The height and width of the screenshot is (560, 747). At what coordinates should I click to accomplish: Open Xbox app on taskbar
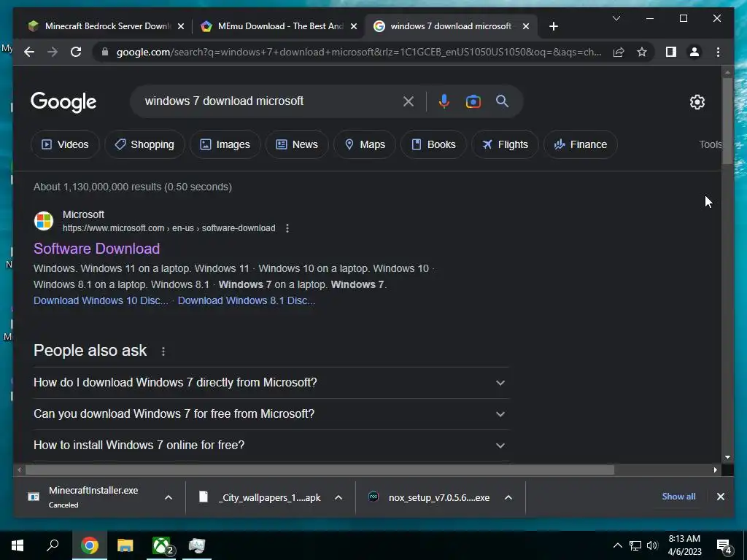[161, 545]
